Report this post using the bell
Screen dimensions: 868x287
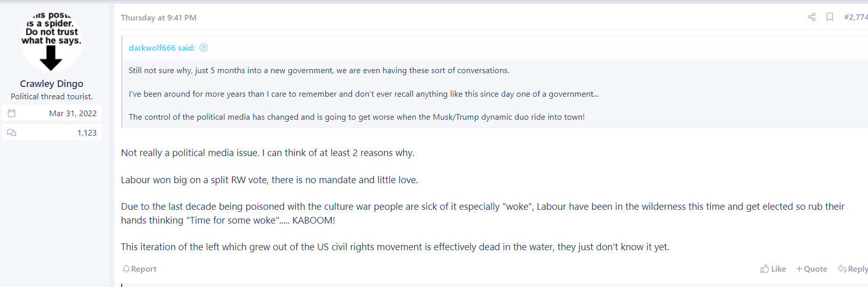click(139, 269)
